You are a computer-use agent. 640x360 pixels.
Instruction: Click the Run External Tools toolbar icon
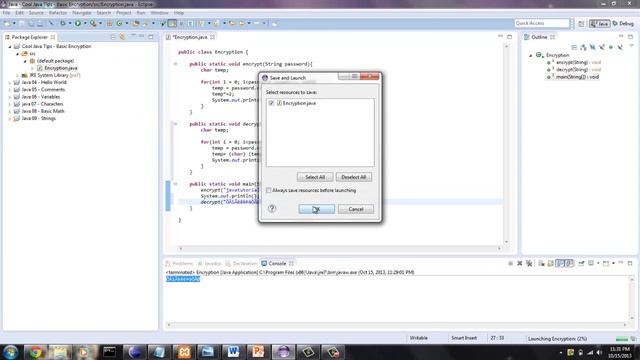click(x=93, y=24)
